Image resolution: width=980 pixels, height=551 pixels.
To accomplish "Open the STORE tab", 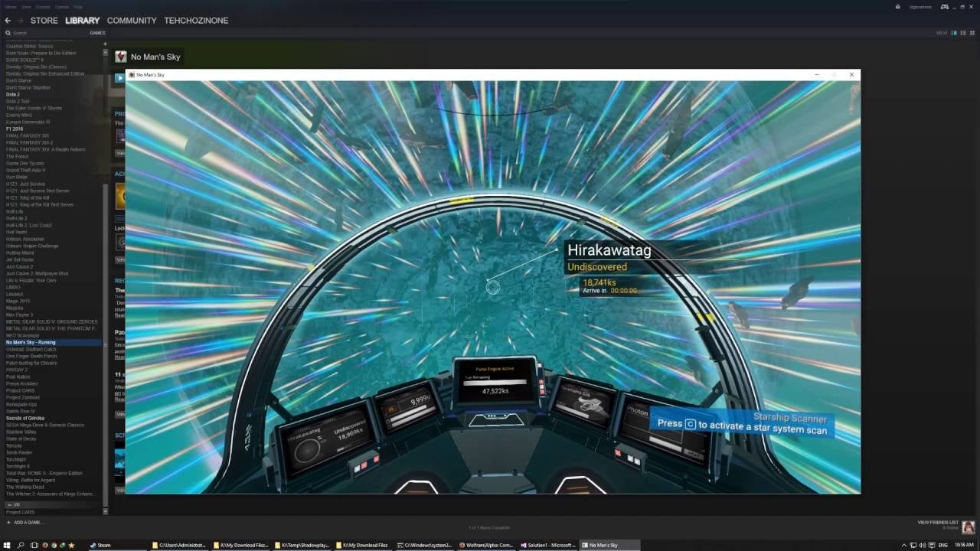I will (x=44, y=21).
